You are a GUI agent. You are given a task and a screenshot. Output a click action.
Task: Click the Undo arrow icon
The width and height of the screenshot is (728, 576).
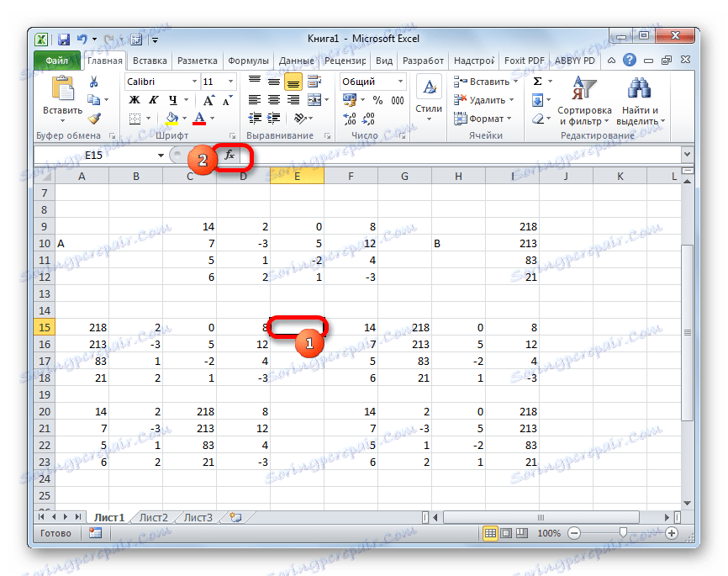point(82,40)
